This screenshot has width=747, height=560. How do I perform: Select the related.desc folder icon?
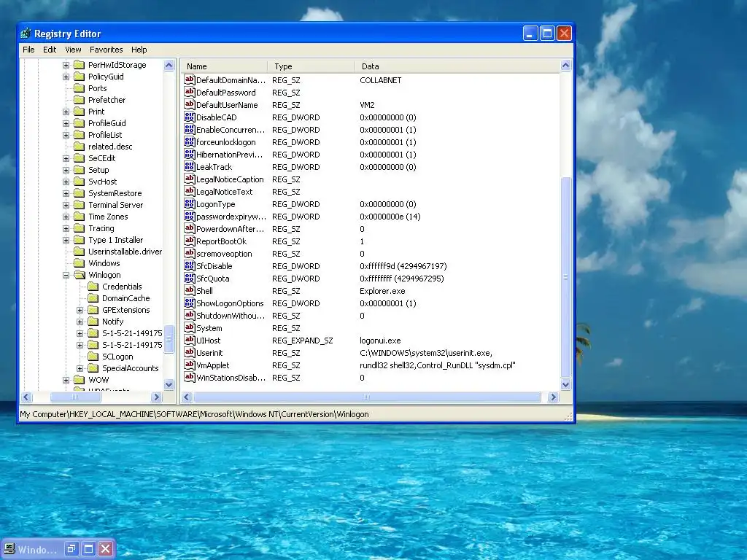(79, 146)
